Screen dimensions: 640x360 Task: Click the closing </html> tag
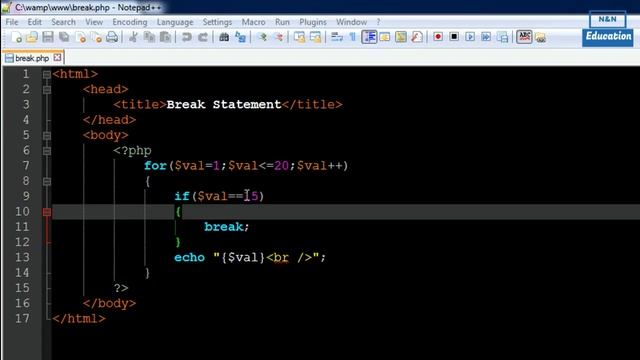click(x=79, y=318)
